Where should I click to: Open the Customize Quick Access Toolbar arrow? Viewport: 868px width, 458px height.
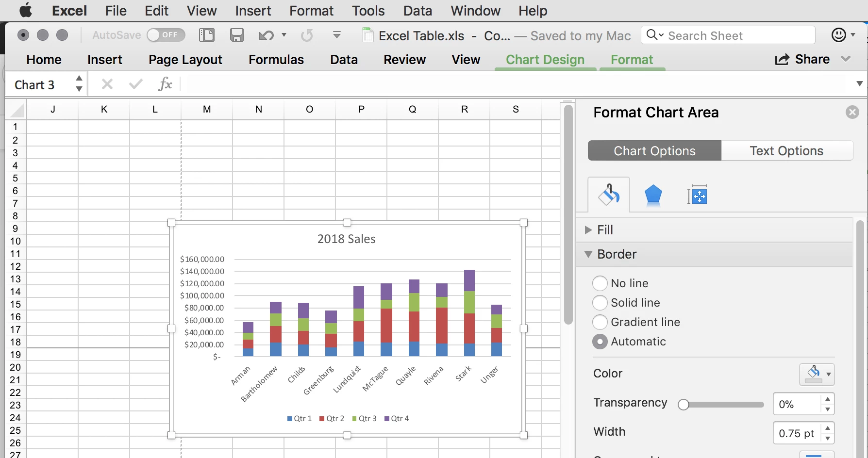pyautogui.click(x=336, y=35)
